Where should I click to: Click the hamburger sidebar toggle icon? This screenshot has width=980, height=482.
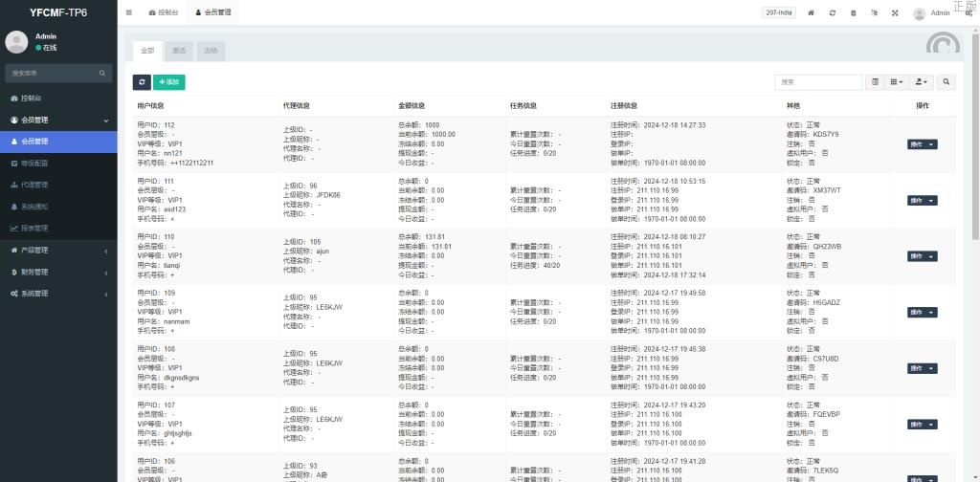(x=129, y=12)
